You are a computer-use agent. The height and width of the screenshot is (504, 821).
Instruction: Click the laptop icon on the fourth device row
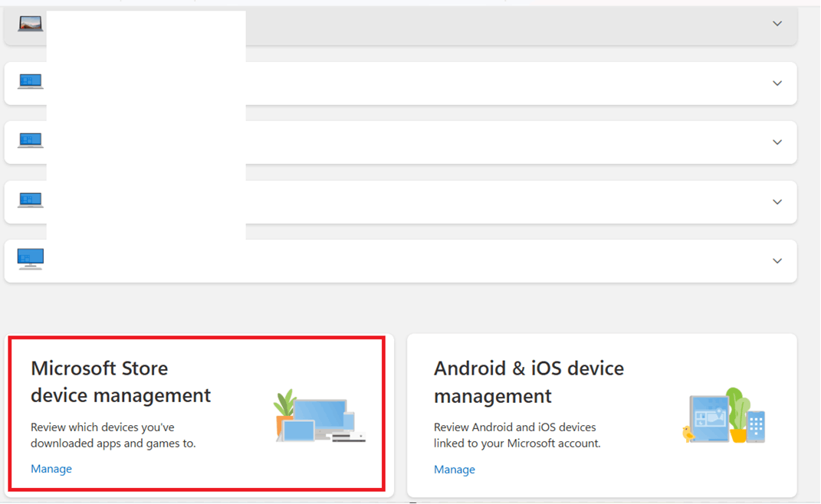(x=30, y=201)
